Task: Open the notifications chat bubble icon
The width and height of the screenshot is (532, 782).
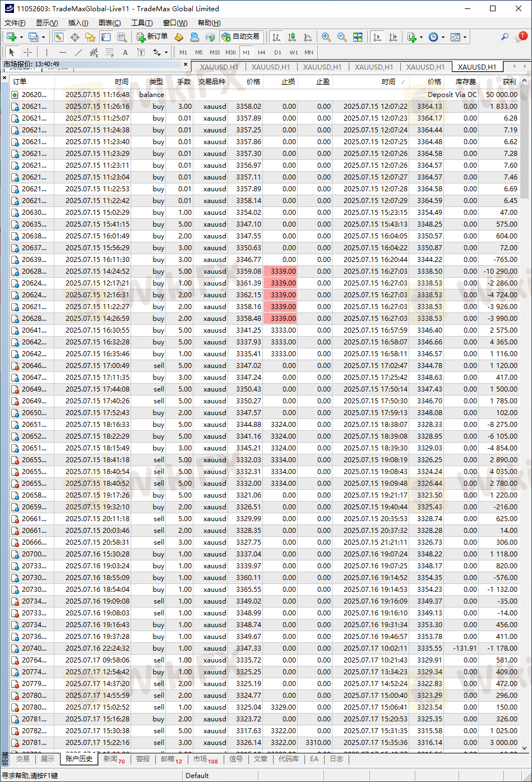Action: 520,37
